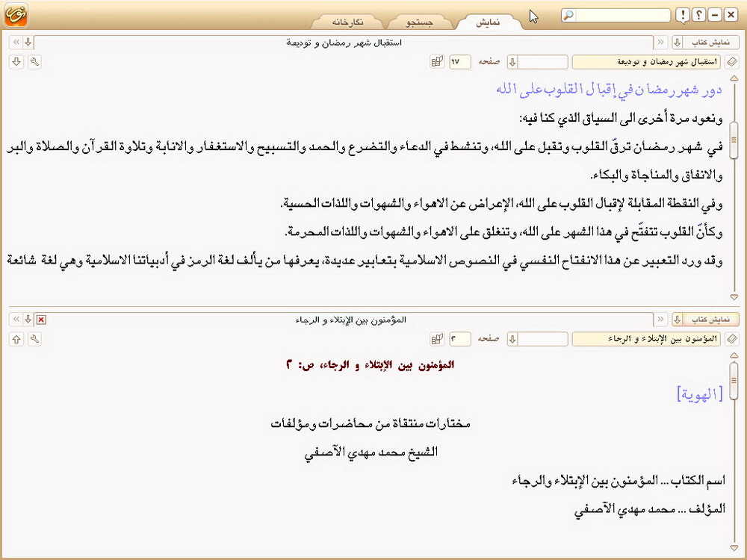Screen dimensions: 747x560
Task: Open the lower pane's نمایش کتاب dropdown arrow
Action: pyautogui.click(x=678, y=320)
